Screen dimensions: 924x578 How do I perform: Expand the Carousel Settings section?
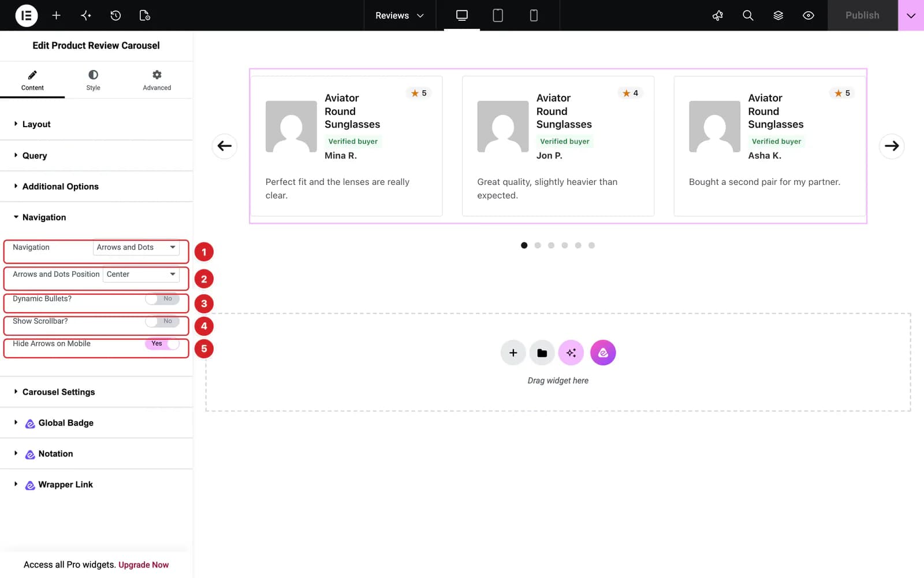[x=96, y=392]
